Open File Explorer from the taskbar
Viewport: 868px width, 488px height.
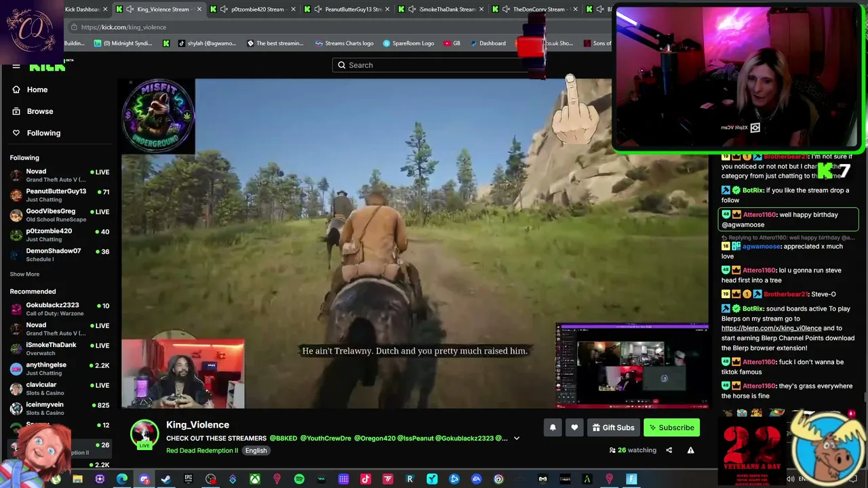(77, 480)
